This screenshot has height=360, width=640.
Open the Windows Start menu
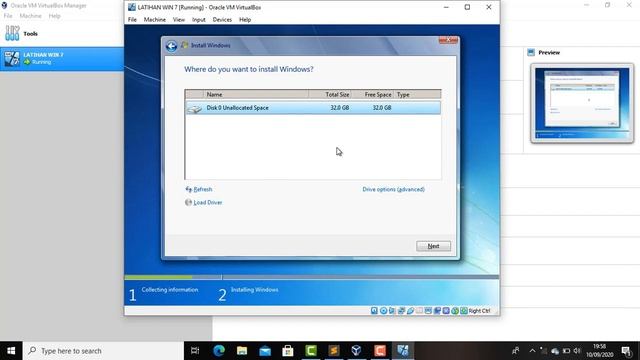click(x=11, y=351)
